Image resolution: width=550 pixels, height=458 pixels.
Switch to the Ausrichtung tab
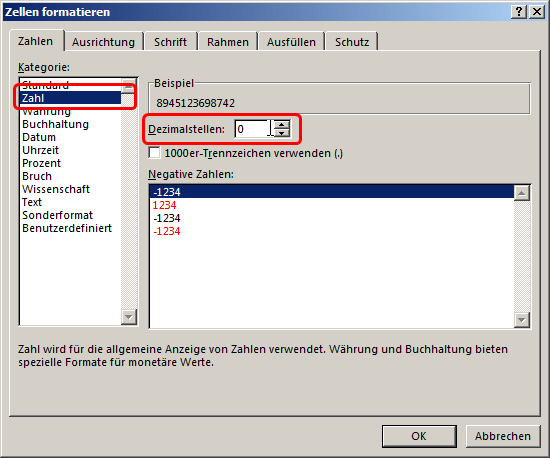pos(103,42)
